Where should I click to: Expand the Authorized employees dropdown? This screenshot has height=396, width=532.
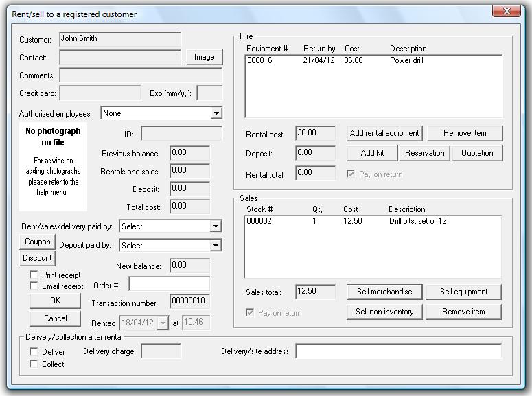[x=216, y=113]
